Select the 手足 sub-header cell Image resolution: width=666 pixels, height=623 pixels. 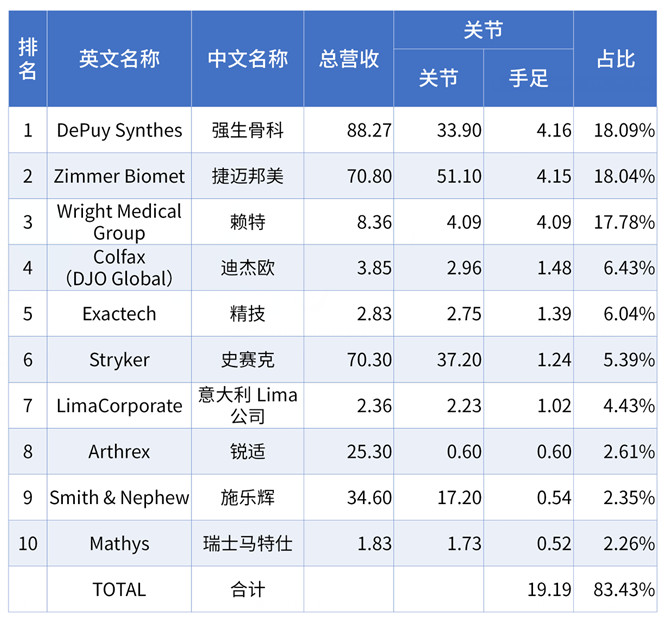pyautogui.click(x=528, y=78)
